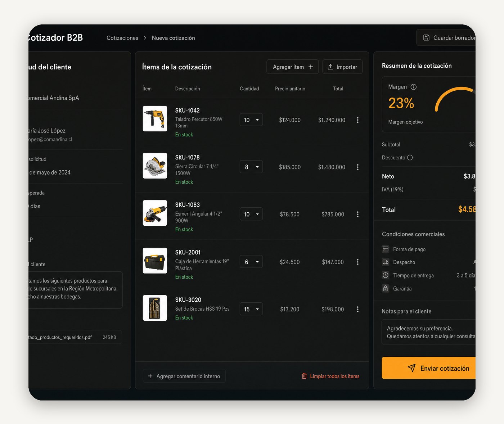Viewport: 504px width, 424px height.
Task: Click the Garantía lock icon
Action: click(386, 288)
